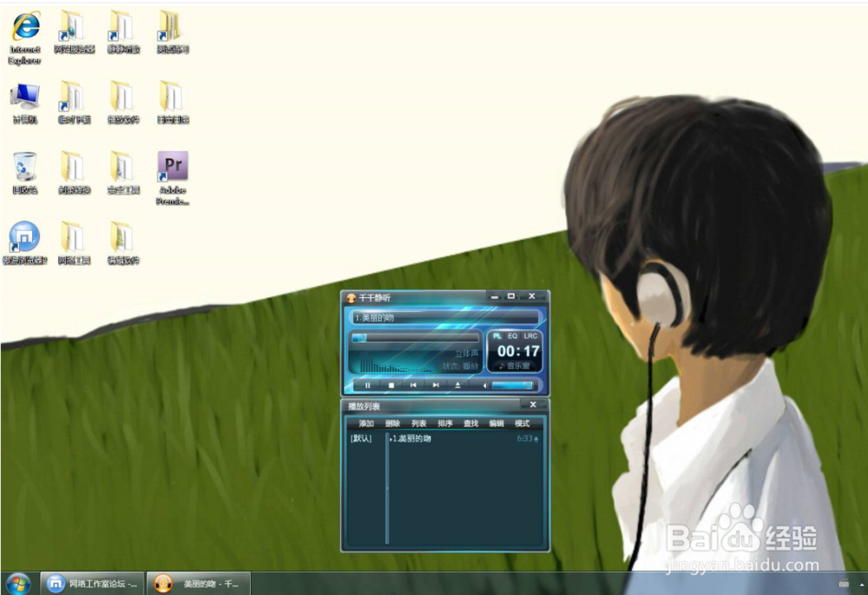
Task: Toggle the PL playlist window
Action: point(497,336)
